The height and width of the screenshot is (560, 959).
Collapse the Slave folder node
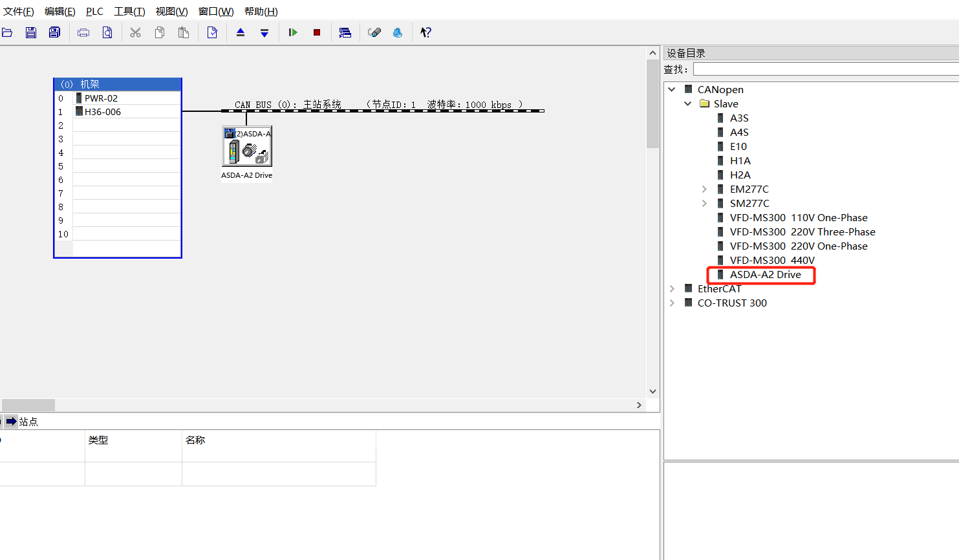688,103
